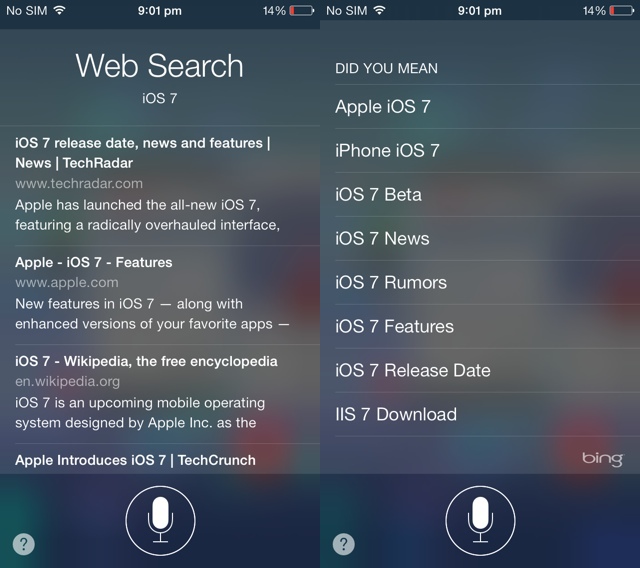Open TechRadar iOS 7 release date result

point(160,186)
